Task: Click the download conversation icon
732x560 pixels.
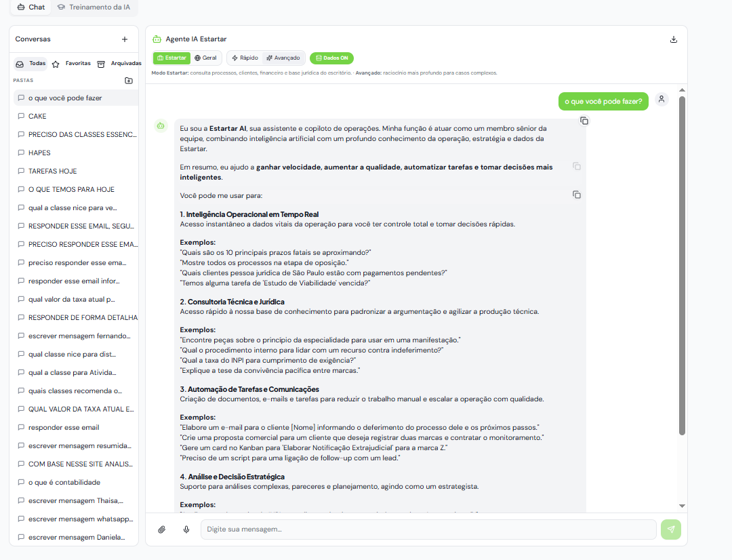Action: click(673, 39)
